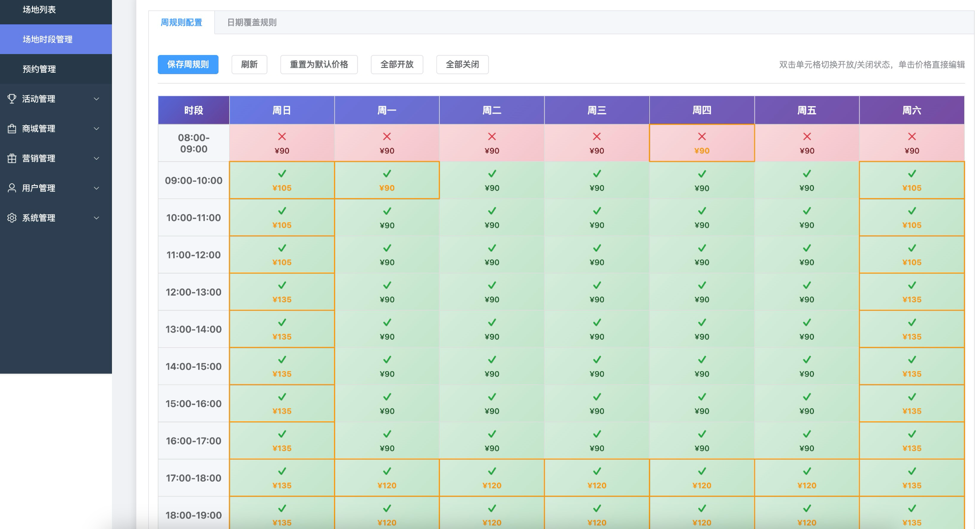Click the 重置为默认价格 button
Screen dimensions: 980x529
pyautogui.click(x=319, y=65)
